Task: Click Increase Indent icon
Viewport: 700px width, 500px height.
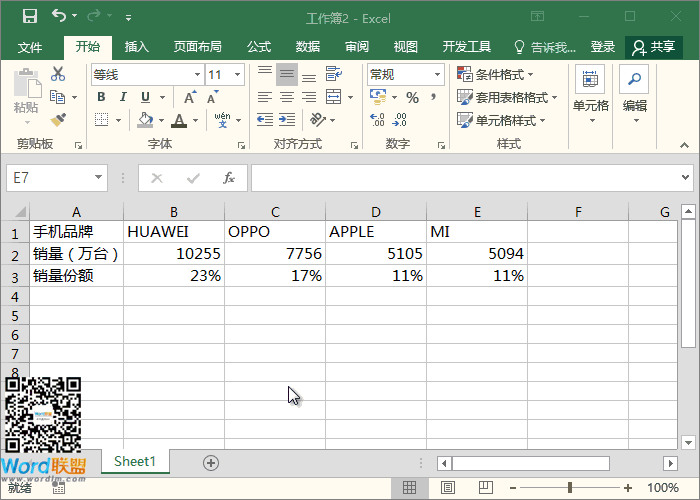Action: 287,120
